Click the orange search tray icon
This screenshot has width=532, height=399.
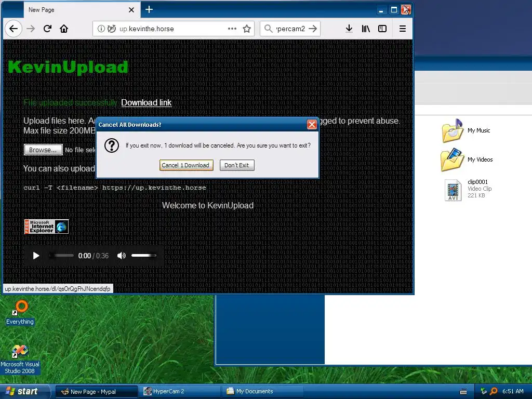pyautogui.click(x=494, y=392)
